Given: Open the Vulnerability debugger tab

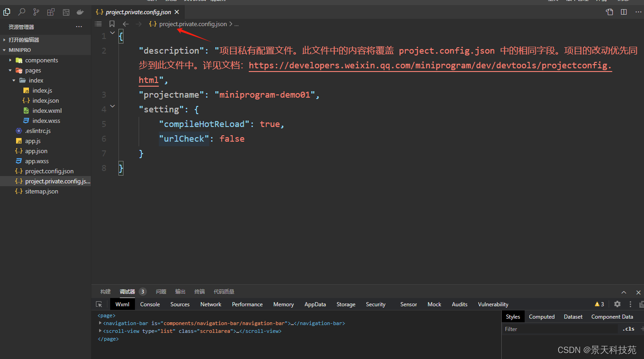Looking at the screenshot, I should (x=493, y=304).
